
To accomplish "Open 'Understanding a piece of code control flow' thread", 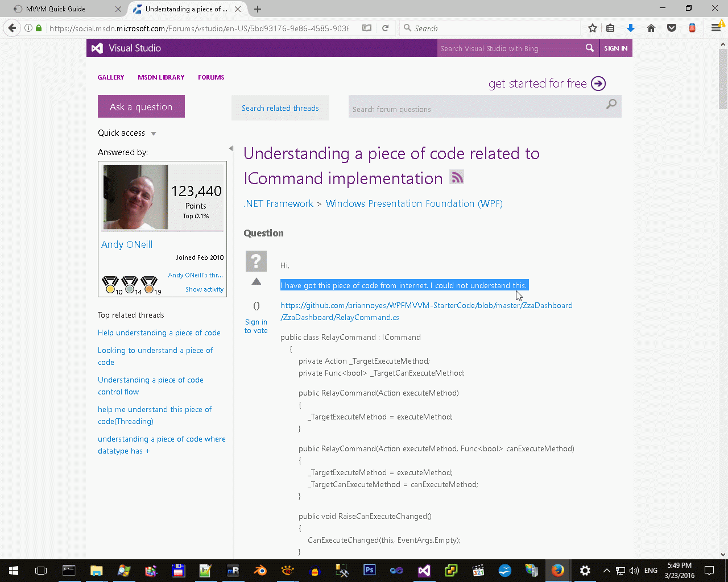I will point(151,386).
